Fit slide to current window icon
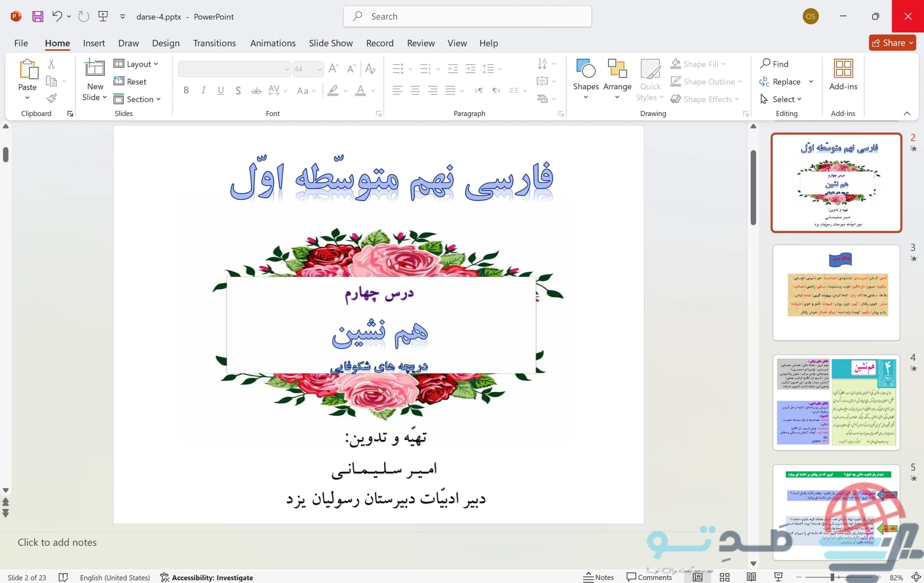The image size is (924, 583). [916, 577]
